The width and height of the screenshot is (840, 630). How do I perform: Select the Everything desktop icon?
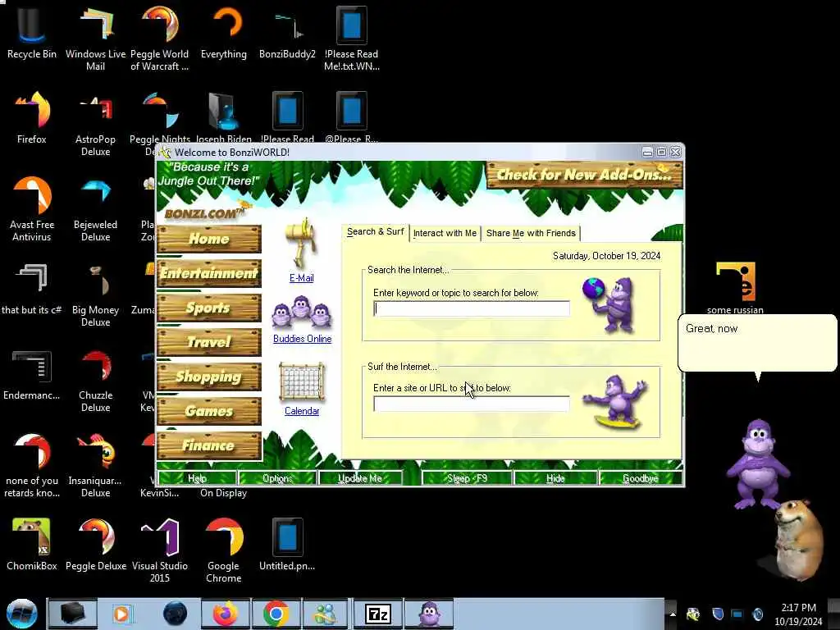pos(224,33)
